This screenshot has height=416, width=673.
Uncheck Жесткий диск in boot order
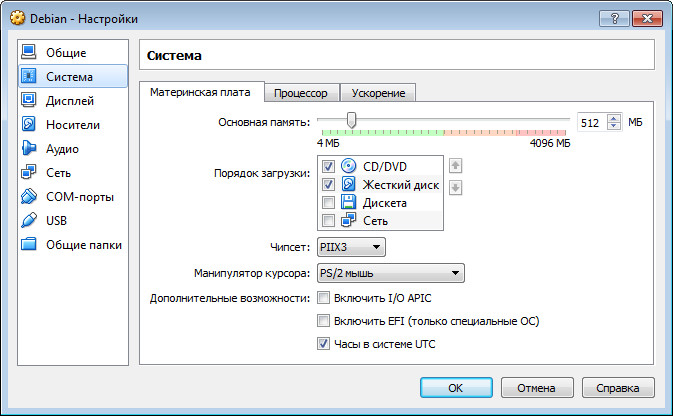328,184
